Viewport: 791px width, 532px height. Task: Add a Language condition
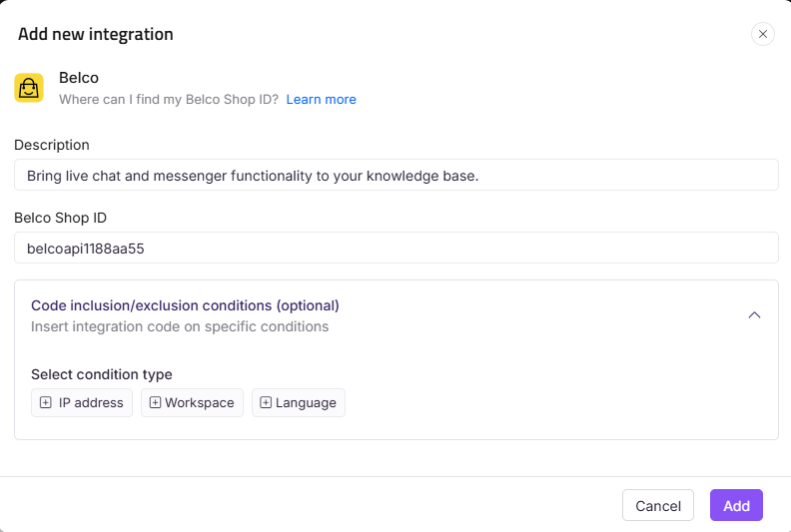point(299,403)
